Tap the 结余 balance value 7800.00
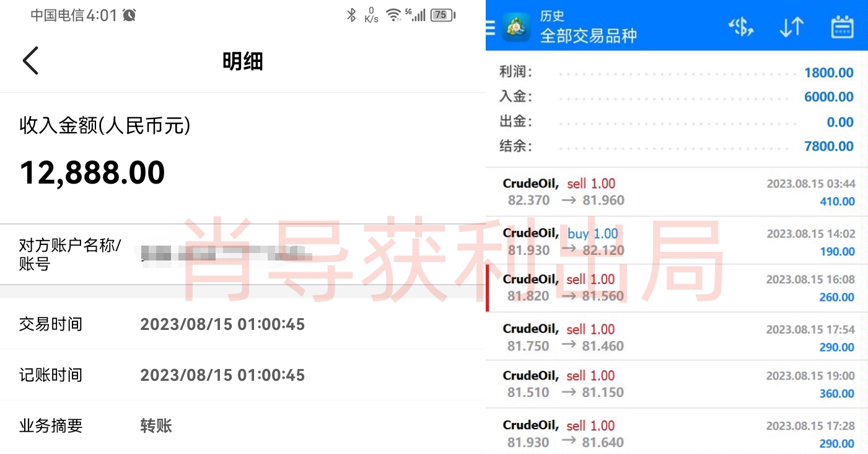 828,146
